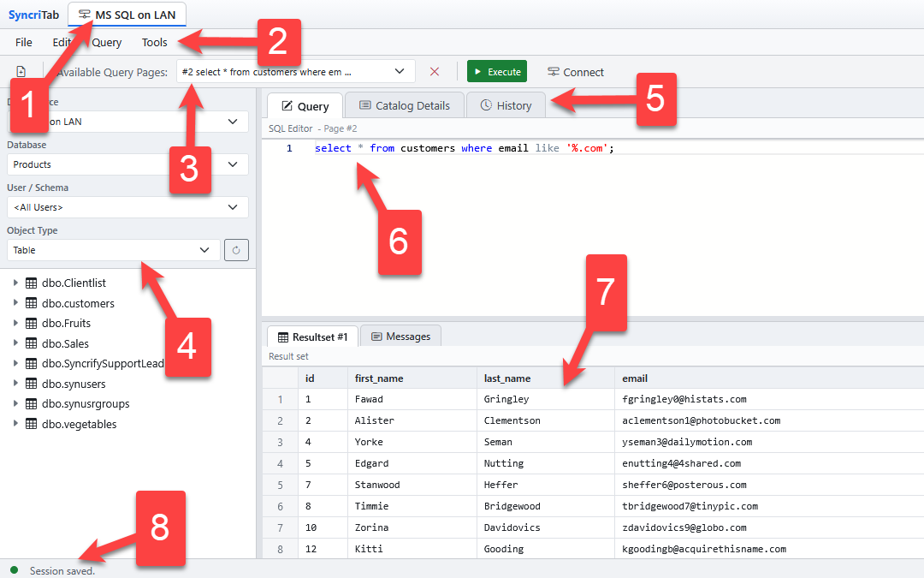This screenshot has height=578, width=924.
Task: Click the dbo.synusrgroups table icon
Action: pos(32,404)
